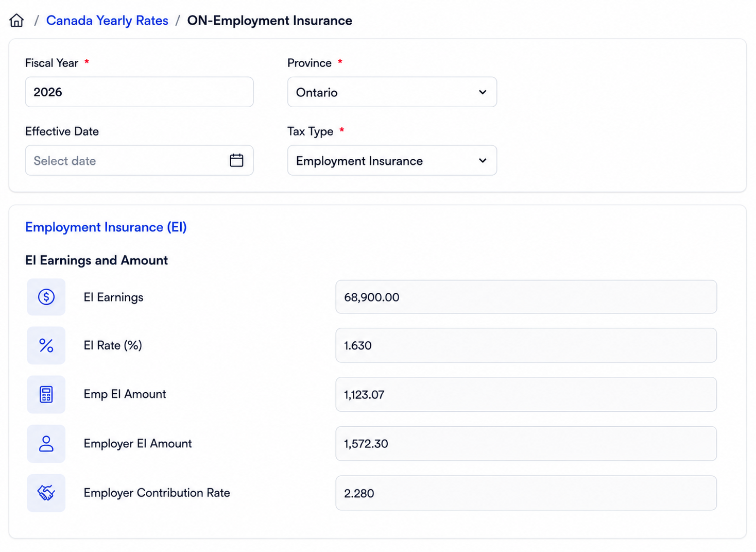The height and width of the screenshot is (552, 756).
Task: Click the Emp EI Amount row label
Action: (125, 394)
